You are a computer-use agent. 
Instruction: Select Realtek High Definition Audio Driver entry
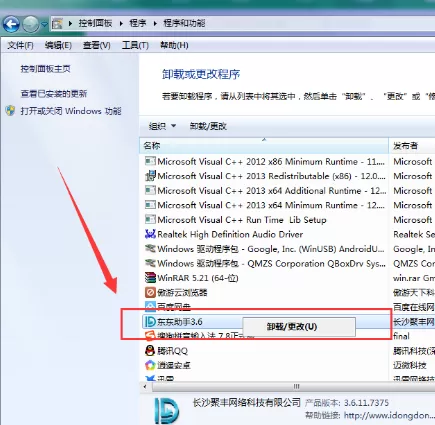point(230,234)
